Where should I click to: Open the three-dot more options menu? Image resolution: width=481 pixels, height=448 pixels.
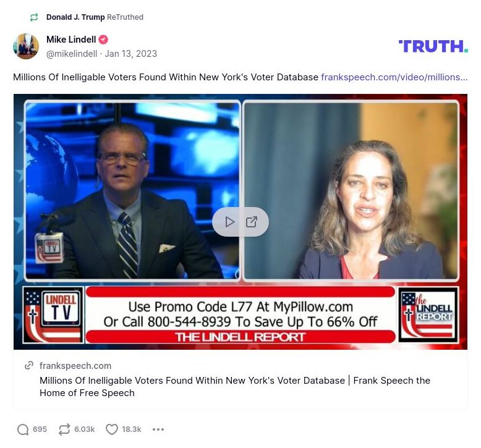coord(158,429)
